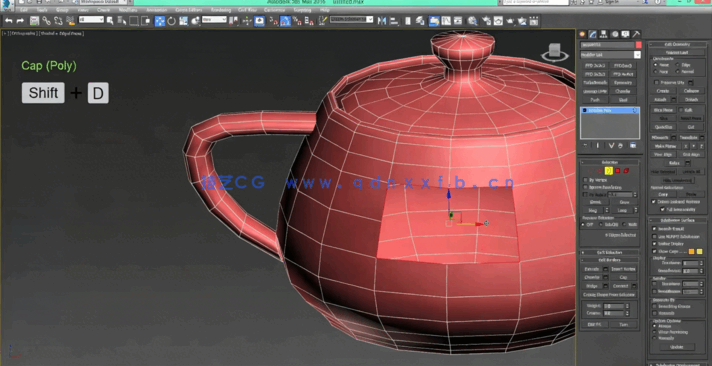The image size is (712, 366).
Task: Click the object color swatch
Action: click(x=638, y=45)
